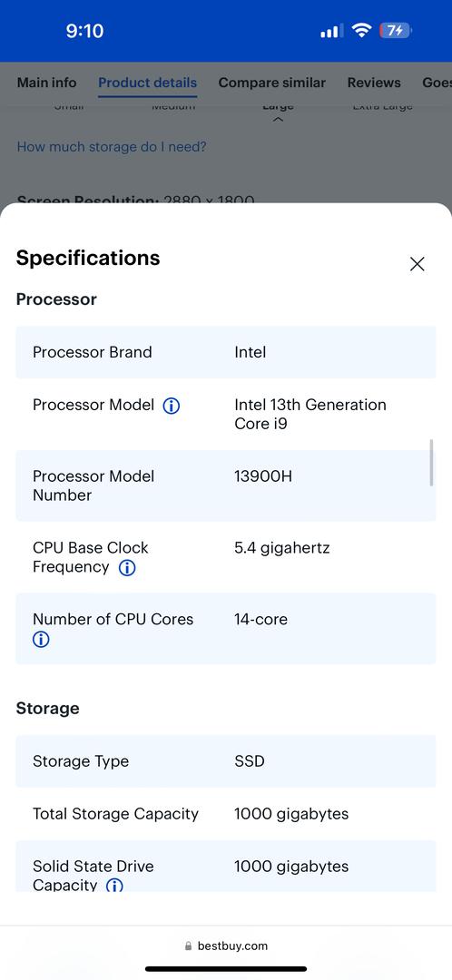Viewport: 452px width, 980px height.
Task: Tap the 9:10 clock in status bar
Action: (84, 31)
